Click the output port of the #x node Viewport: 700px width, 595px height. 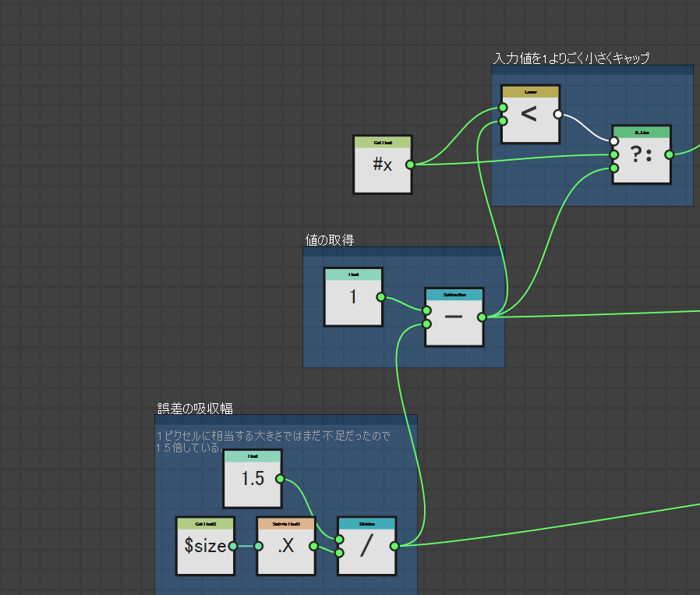[410, 165]
